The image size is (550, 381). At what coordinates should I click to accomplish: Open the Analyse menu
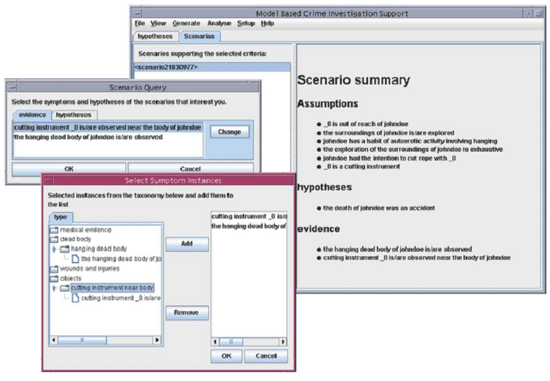pyautogui.click(x=219, y=24)
